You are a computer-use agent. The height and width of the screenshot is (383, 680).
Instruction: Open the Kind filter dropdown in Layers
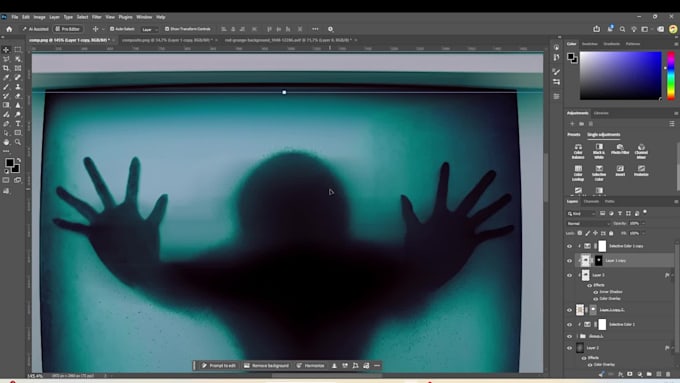[x=582, y=213]
